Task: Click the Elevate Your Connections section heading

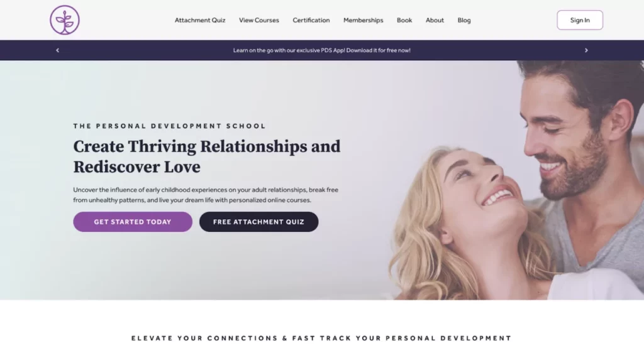Action: (321, 339)
